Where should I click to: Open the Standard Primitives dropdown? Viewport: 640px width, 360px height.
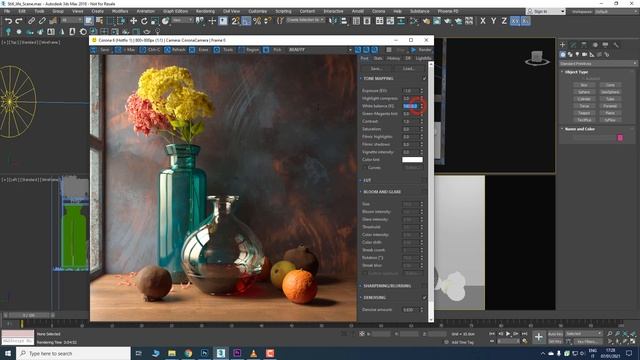[598, 64]
